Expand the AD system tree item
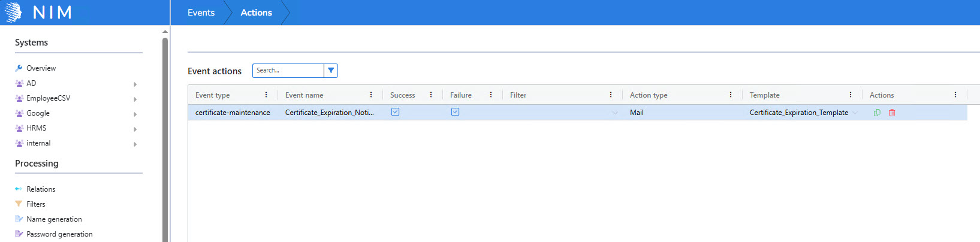The image size is (980, 242). pyautogui.click(x=135, y=84)
